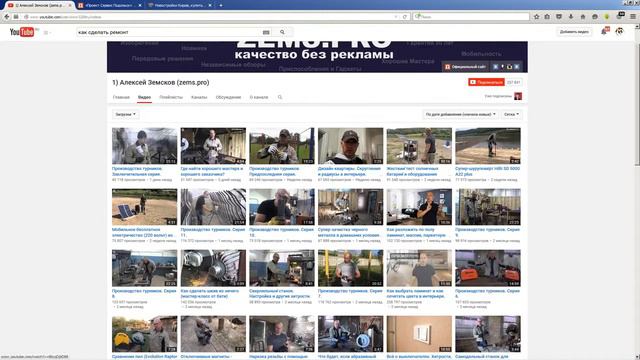Image resolution: width=640 pixels, height=360 pixels.
Task: Open video link Жесткий тест солнечных батарей
Action: 412,171
